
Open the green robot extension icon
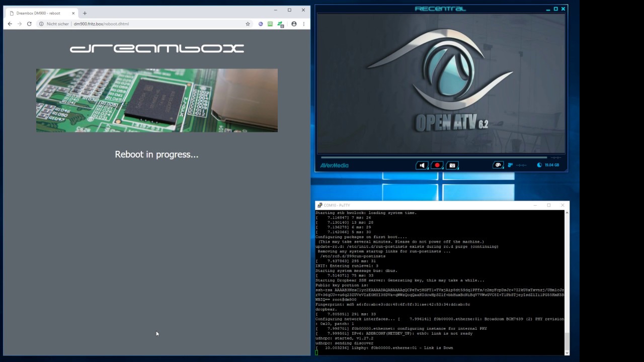270,24
